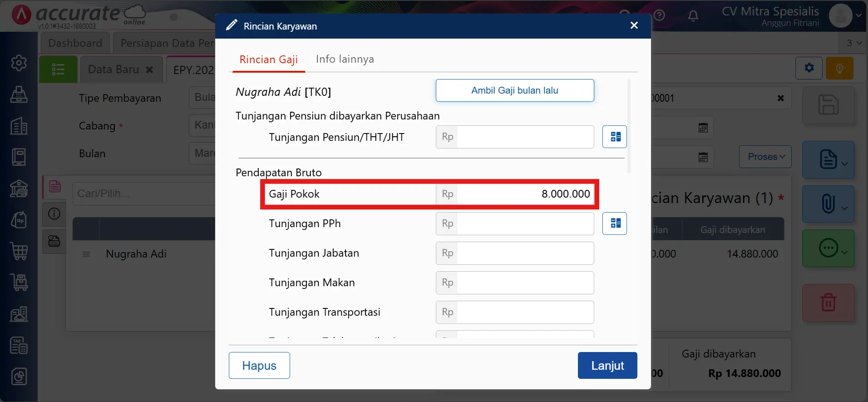Select the Nugraha Adi employee row
Image resolution: width=868 pixels, height=402 pixels.
pyautogui.click(x=136, y=254)
